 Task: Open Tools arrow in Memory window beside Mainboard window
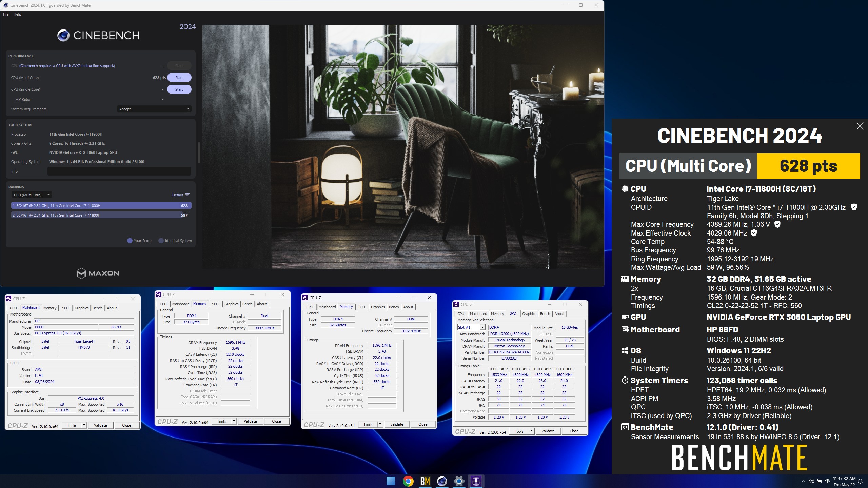[234, 421]
